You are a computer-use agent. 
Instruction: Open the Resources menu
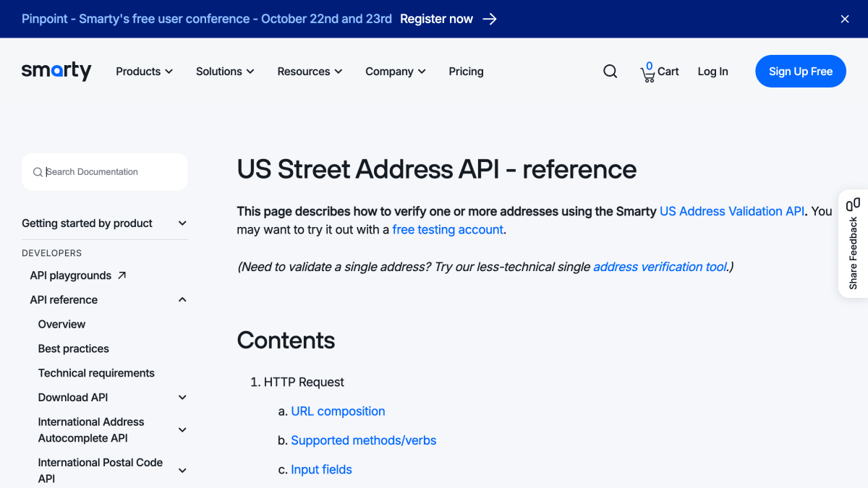310,72
